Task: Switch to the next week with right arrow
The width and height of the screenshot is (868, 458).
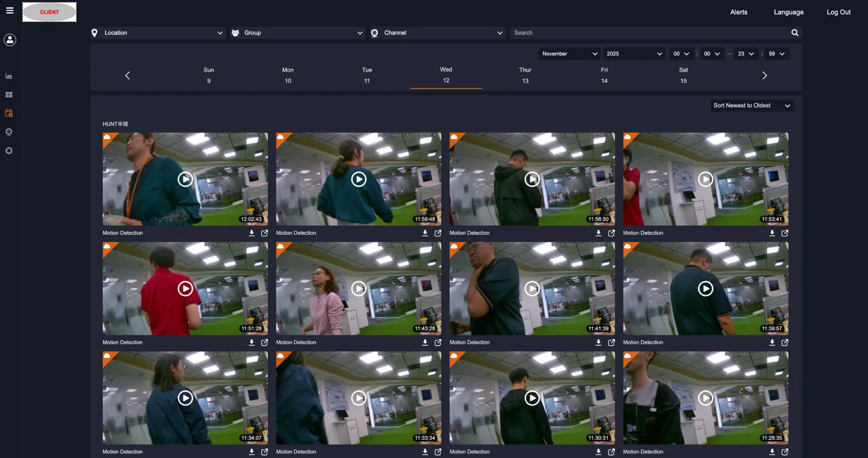Action: pos(764,75)
